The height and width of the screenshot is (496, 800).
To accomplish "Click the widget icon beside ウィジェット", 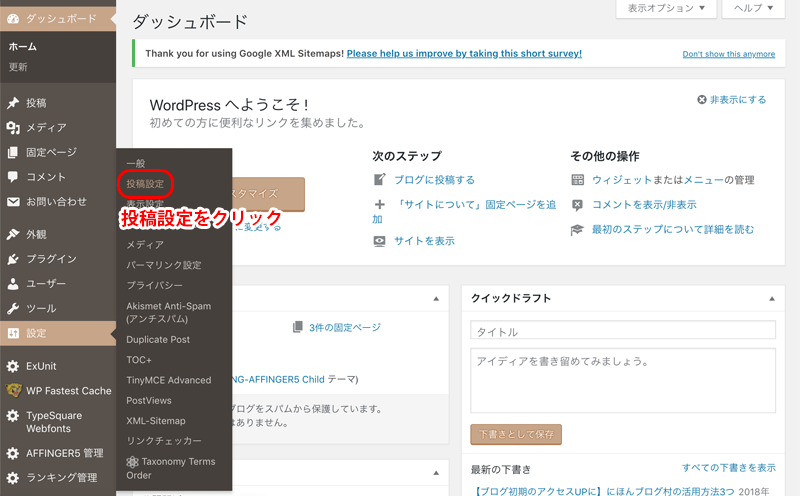I will [x=577, y=180].
